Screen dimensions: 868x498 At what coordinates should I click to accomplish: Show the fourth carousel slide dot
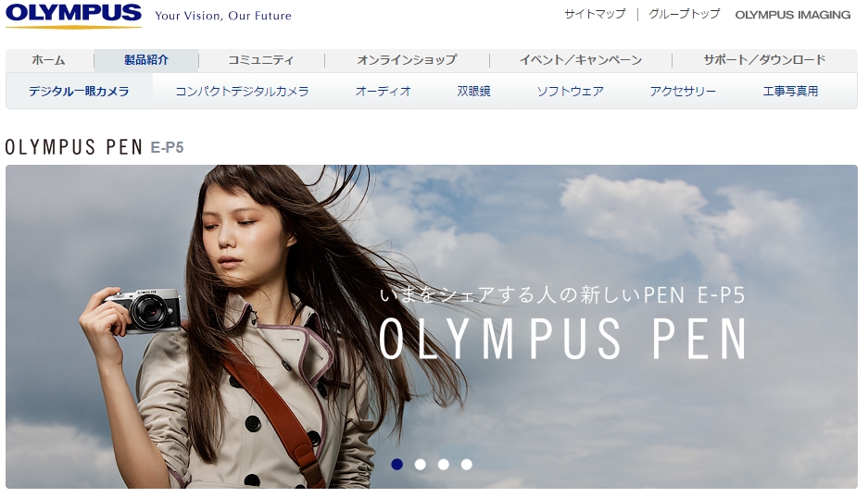point(467,464)
